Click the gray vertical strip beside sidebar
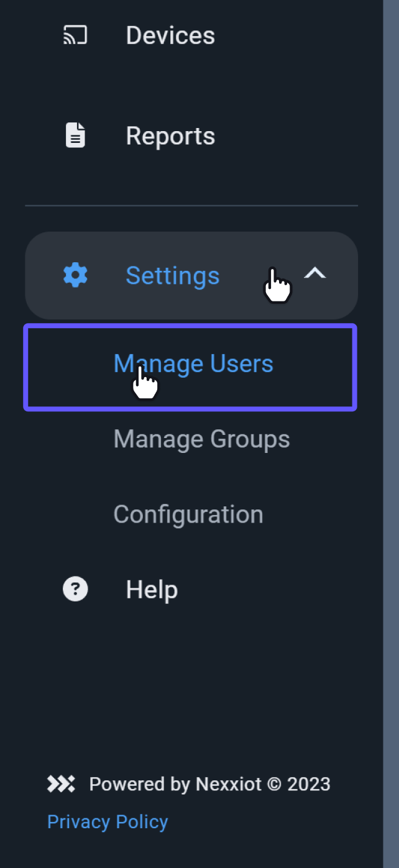The height and width of the screenshot is (868, 399). coord(391,434)
